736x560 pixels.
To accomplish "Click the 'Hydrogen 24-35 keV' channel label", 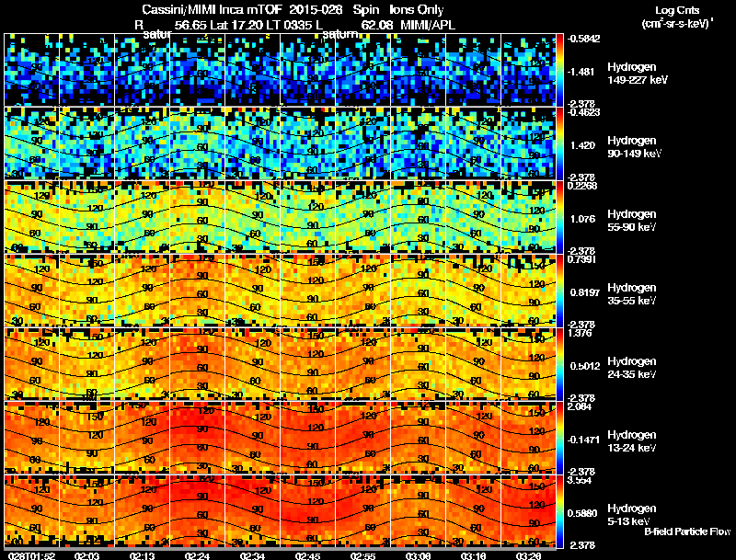I will [632, 368].
